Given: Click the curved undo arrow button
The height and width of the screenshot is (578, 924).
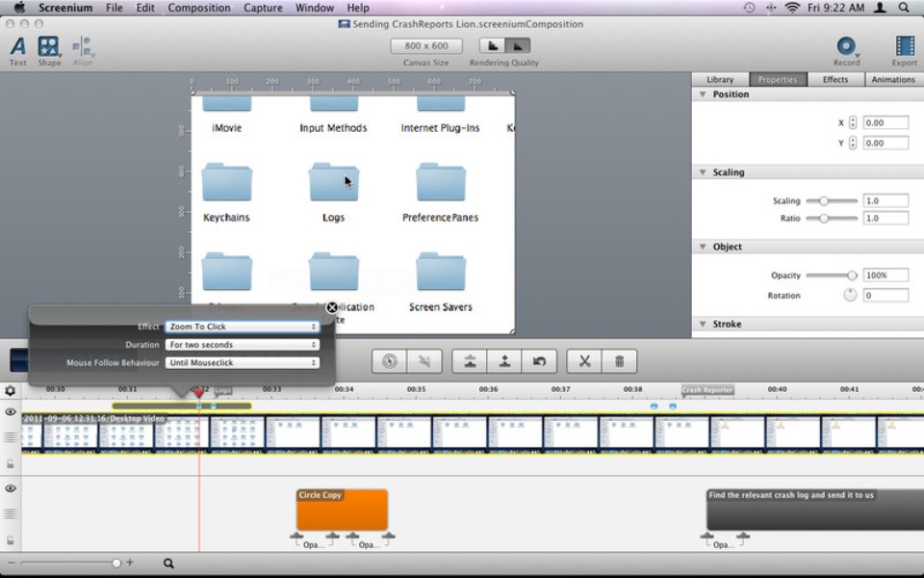Looking at the screenshot, I should (x=539, y=361).
